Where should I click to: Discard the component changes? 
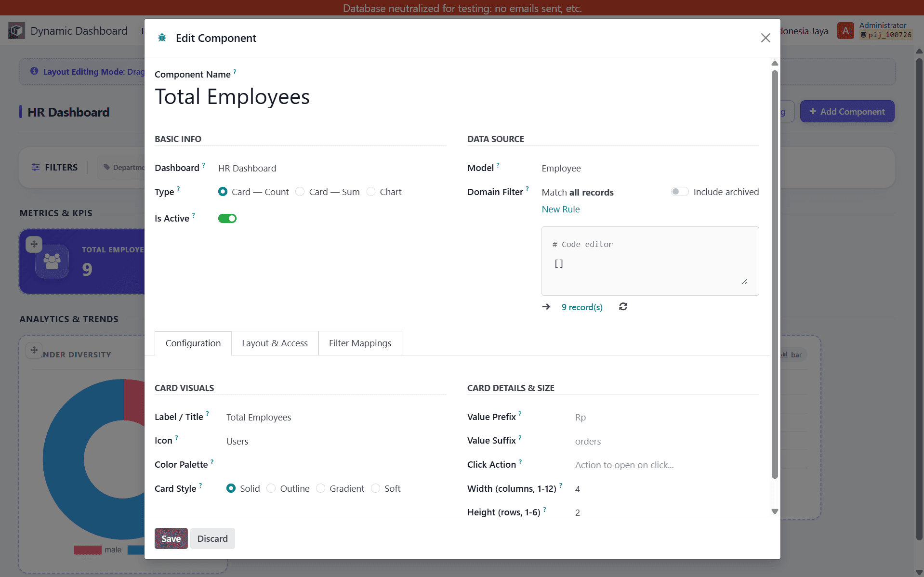point(212,538)
